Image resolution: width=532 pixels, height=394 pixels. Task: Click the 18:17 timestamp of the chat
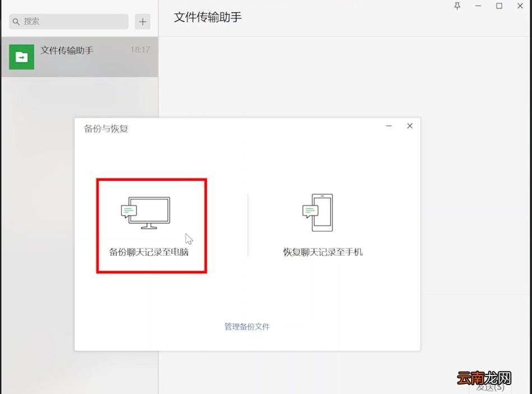pyautogui.click(x=140, y=49)
